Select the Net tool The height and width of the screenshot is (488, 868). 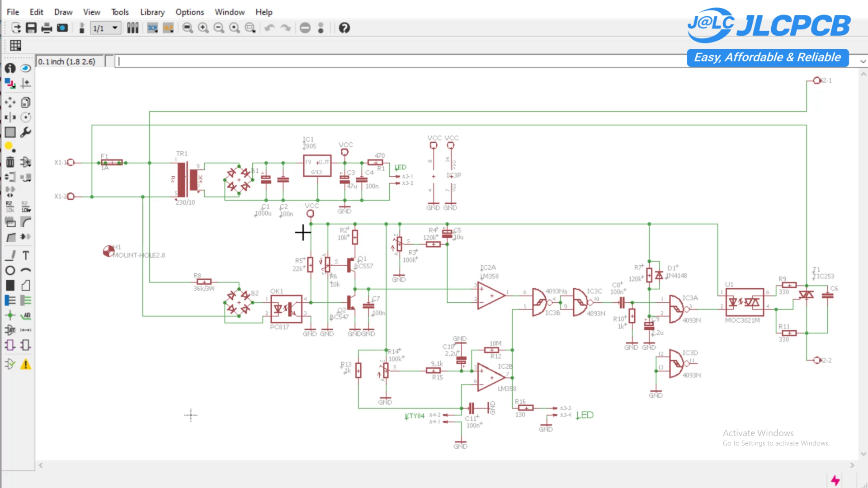click(26, 300)
